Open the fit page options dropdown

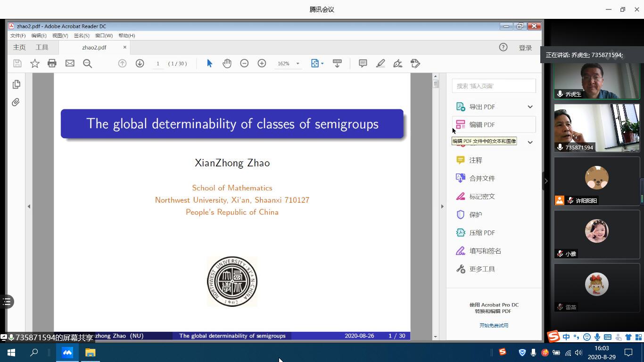322,64
